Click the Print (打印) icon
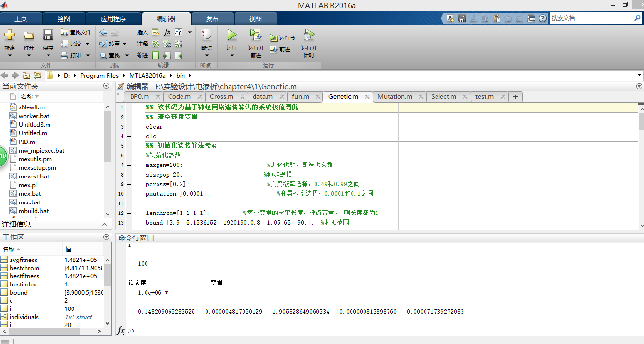 pyautogui.click(x=65, y=55)
